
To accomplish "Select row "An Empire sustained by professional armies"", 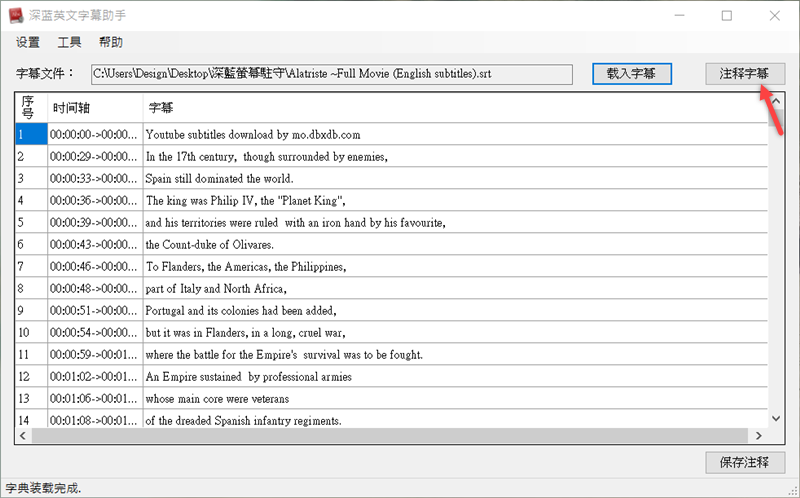I will pyautogui.click(x=391, y=377).
